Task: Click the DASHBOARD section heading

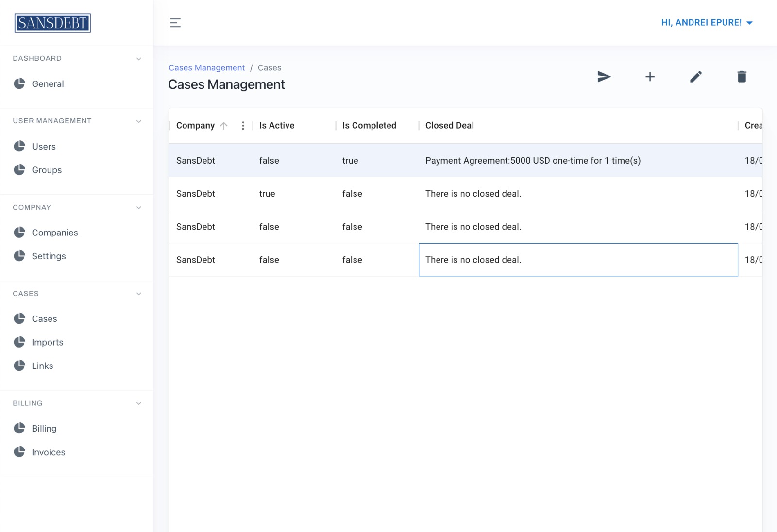Action: click(x=37, y=59)
